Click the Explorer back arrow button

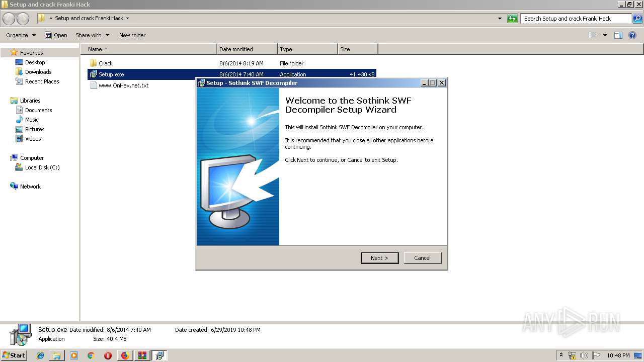click(9, 19)
